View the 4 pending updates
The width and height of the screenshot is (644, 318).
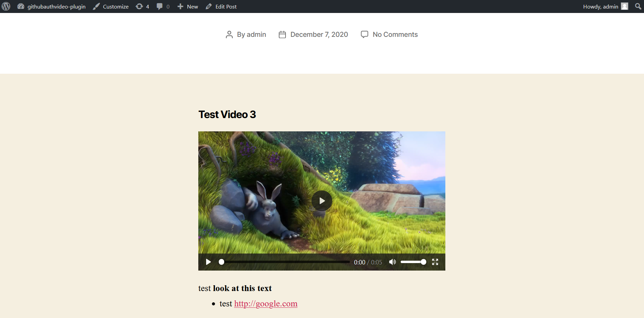coord(142,6)
